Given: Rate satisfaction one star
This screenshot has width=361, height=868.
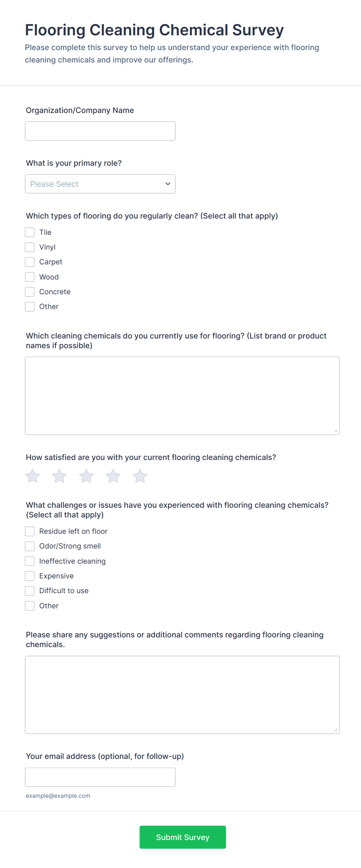Looking at the screenshot, I should (33, 476).
